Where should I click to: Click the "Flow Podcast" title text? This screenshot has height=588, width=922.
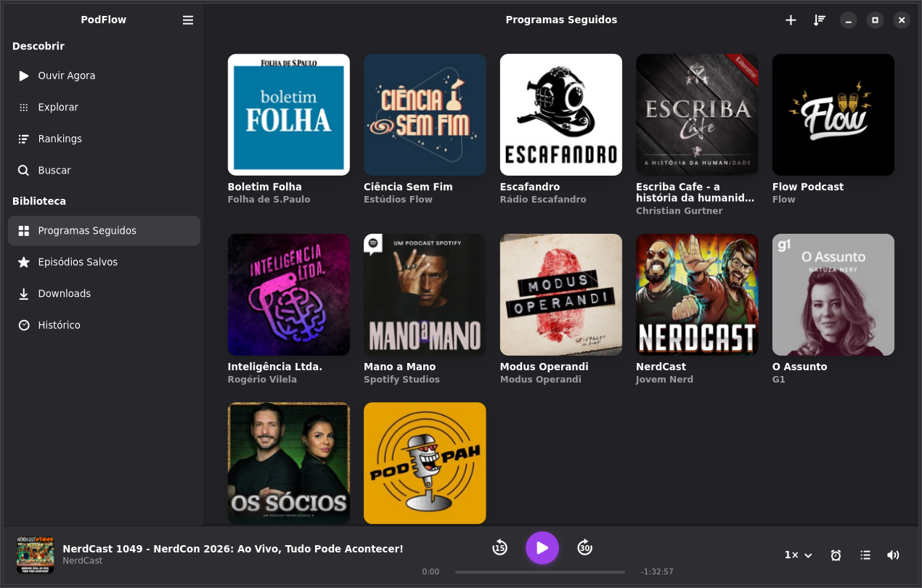pyautogui.click(x=808, y=187)
